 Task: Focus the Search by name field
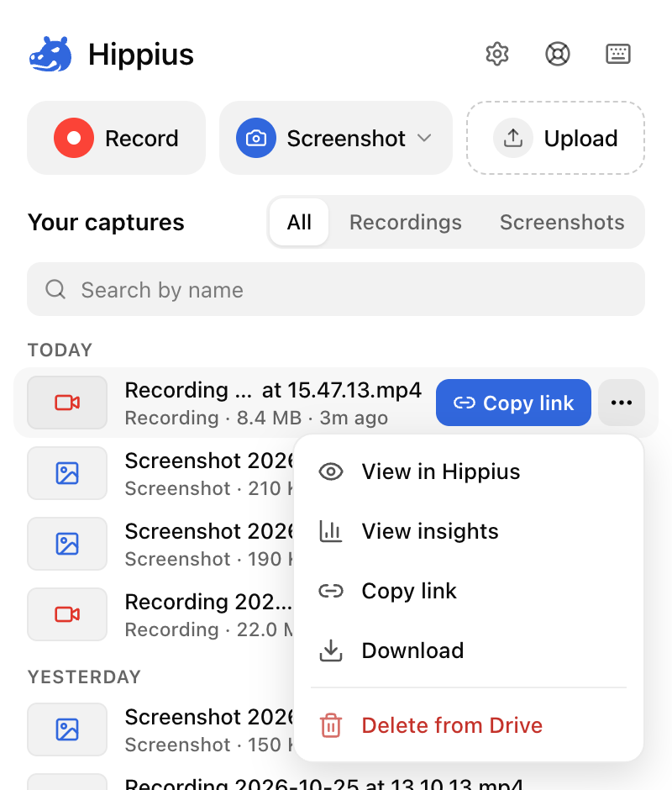tap(336, 289)
